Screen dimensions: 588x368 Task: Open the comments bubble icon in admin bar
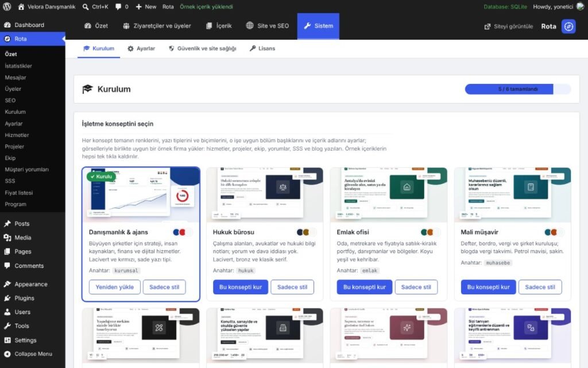point(118,6)
